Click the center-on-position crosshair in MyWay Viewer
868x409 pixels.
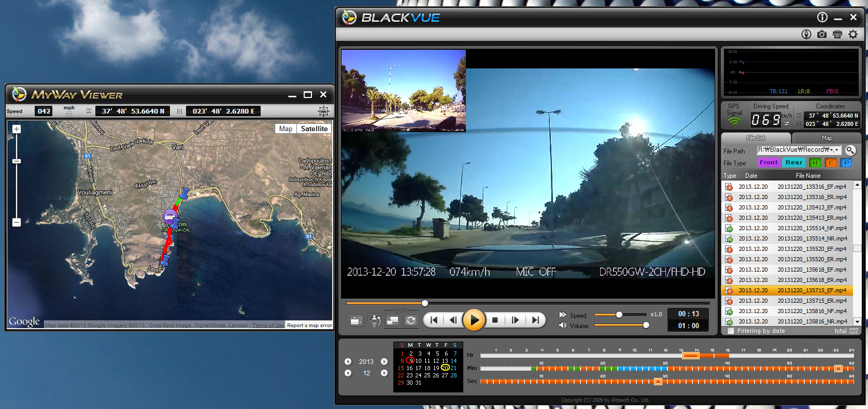point(323,111)
